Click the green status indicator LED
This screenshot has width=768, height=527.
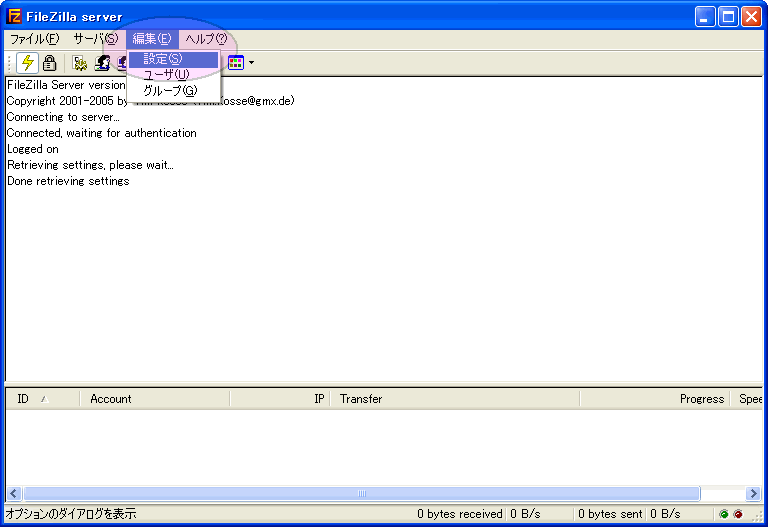724,514
